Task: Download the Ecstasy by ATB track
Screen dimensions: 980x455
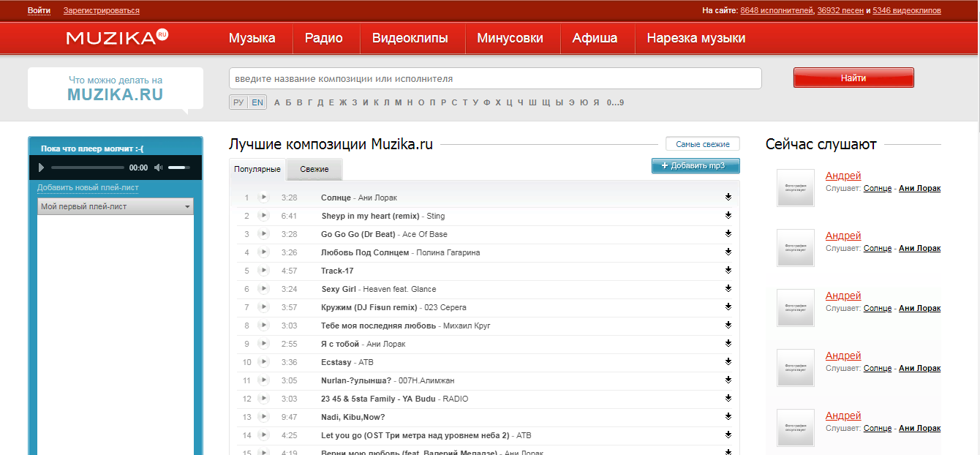Action: 728,362
